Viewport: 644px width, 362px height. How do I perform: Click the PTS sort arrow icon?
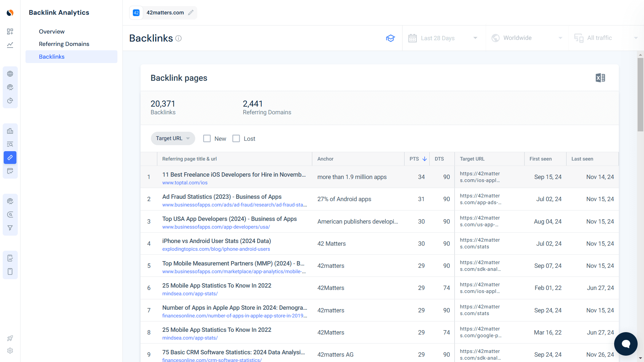(x=425, y=159)
